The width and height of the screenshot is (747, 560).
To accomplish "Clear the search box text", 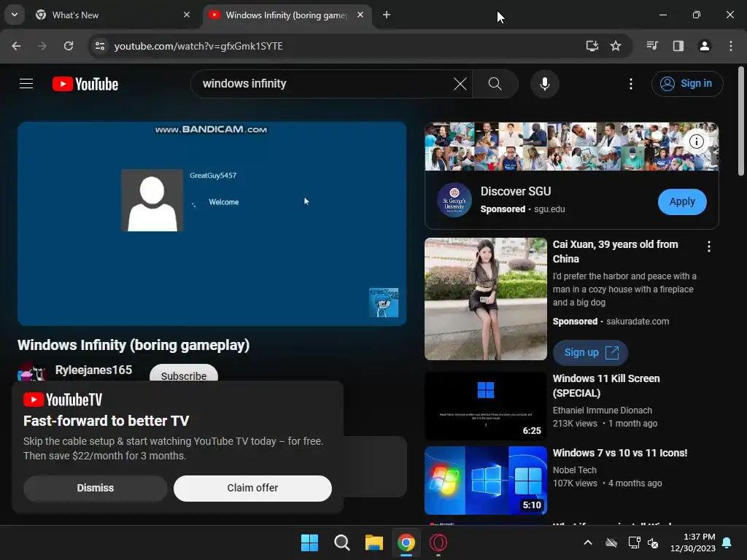I will click(x=460, y=84).
